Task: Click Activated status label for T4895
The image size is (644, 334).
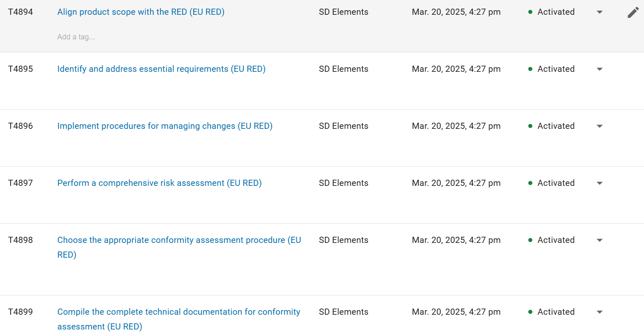Action: click(x=556, y=69)
